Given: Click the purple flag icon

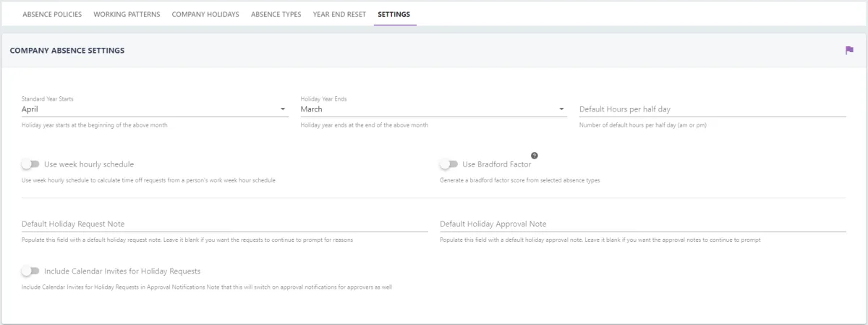Looking at the screenshot, I should click(849, 50).
